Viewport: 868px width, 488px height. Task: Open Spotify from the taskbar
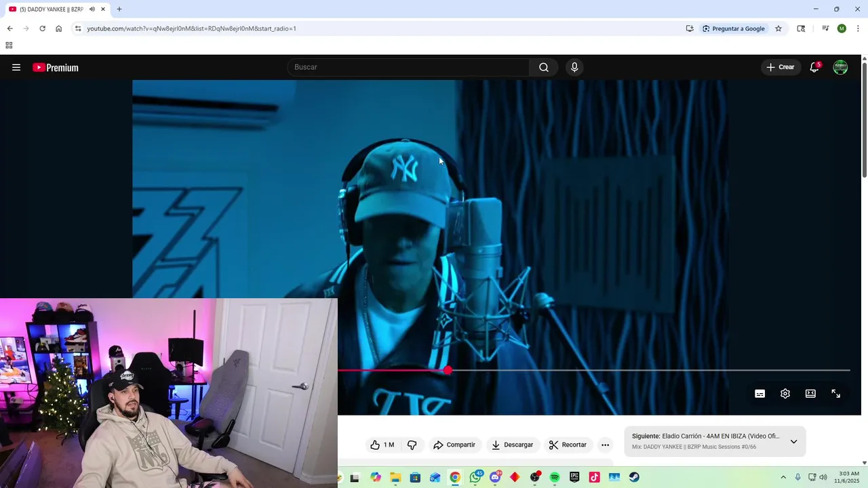pyautogui.click(x=555, y=478)
